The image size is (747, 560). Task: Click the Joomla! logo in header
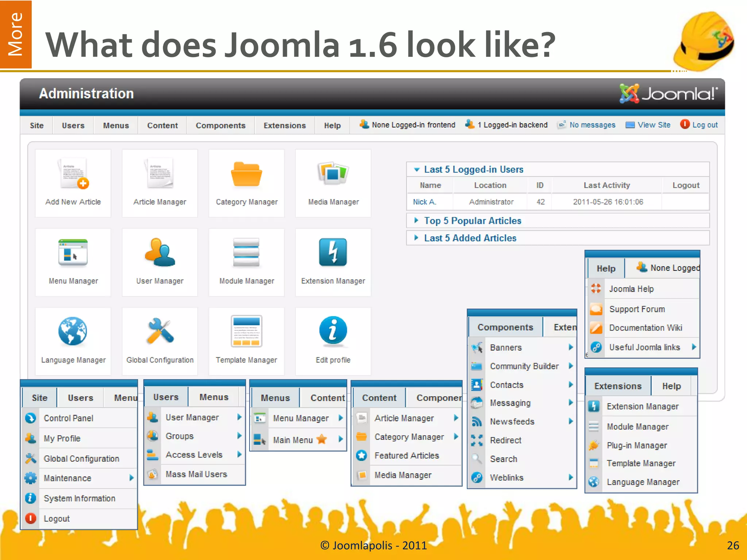668,94
